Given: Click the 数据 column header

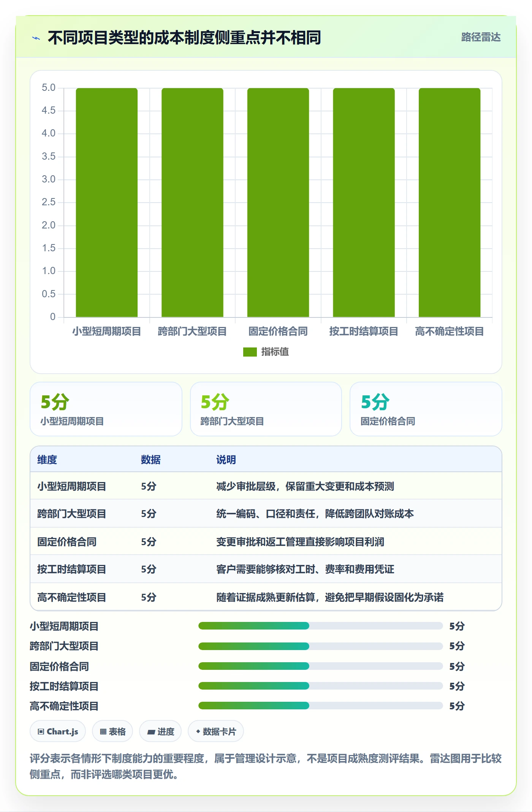Looking at the screenshot, I should (x=151, y=460).
